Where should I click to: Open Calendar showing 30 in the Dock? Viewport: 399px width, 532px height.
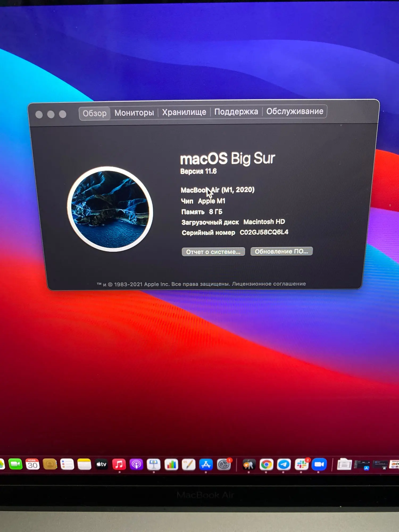pyautogui.click(x=32, y=464)
